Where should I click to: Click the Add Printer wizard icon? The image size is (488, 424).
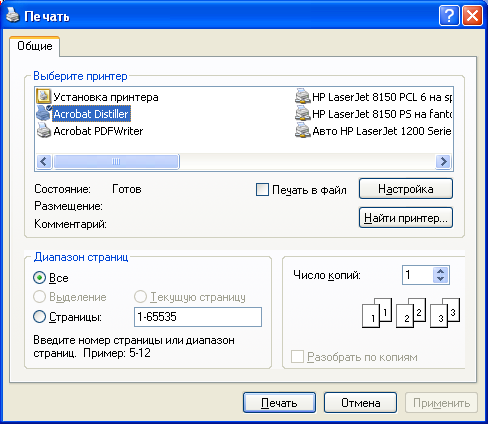tap(43, 96)
